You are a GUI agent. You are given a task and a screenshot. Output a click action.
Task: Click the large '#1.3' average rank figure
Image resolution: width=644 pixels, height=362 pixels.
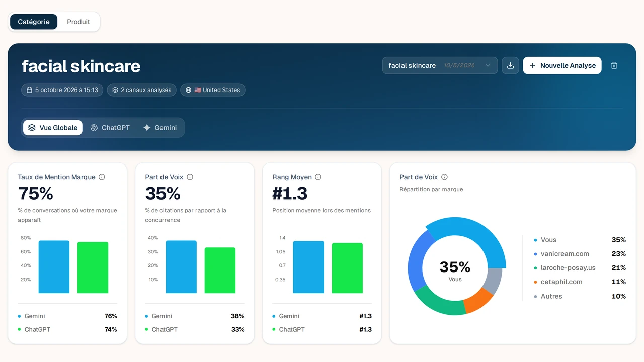click(x=290, y=194)
